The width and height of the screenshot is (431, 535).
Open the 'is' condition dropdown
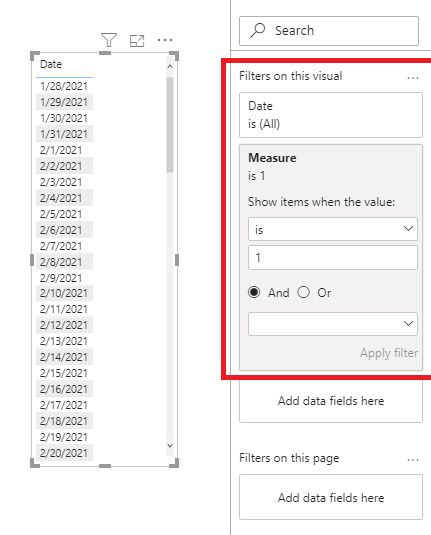click(333, 229)
